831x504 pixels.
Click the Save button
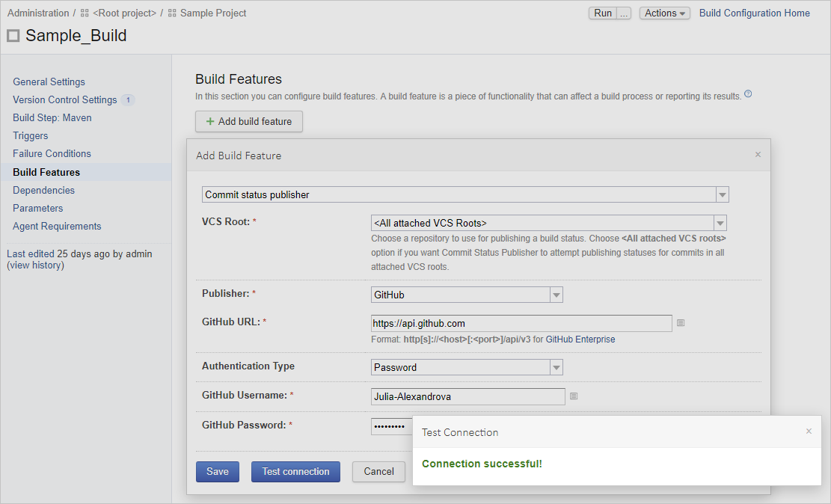coord(217,471)
